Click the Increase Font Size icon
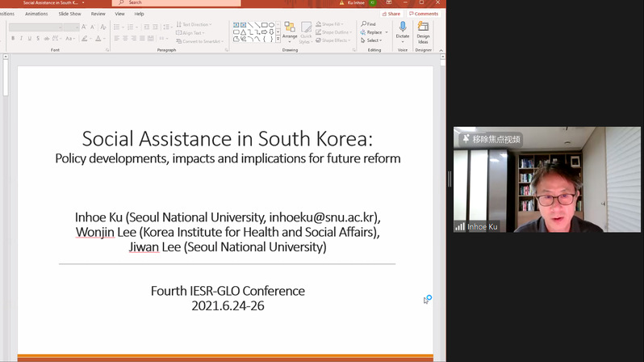This screenshot has height=362, width=644. tap(84, 27)
